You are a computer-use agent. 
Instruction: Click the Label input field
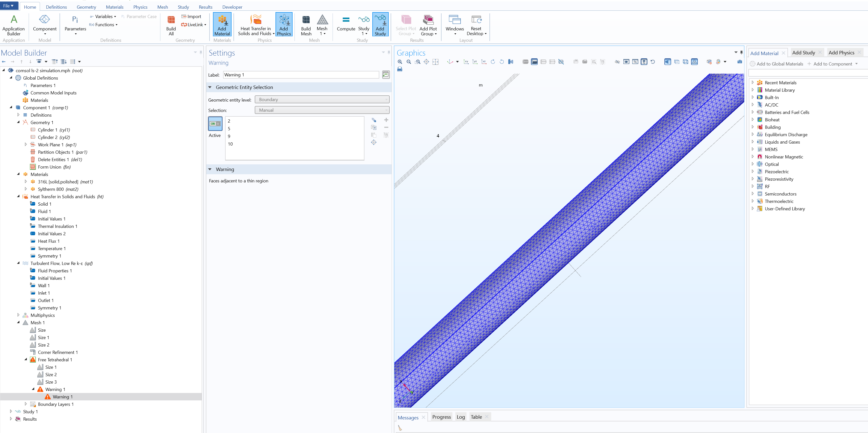point(300,75)
